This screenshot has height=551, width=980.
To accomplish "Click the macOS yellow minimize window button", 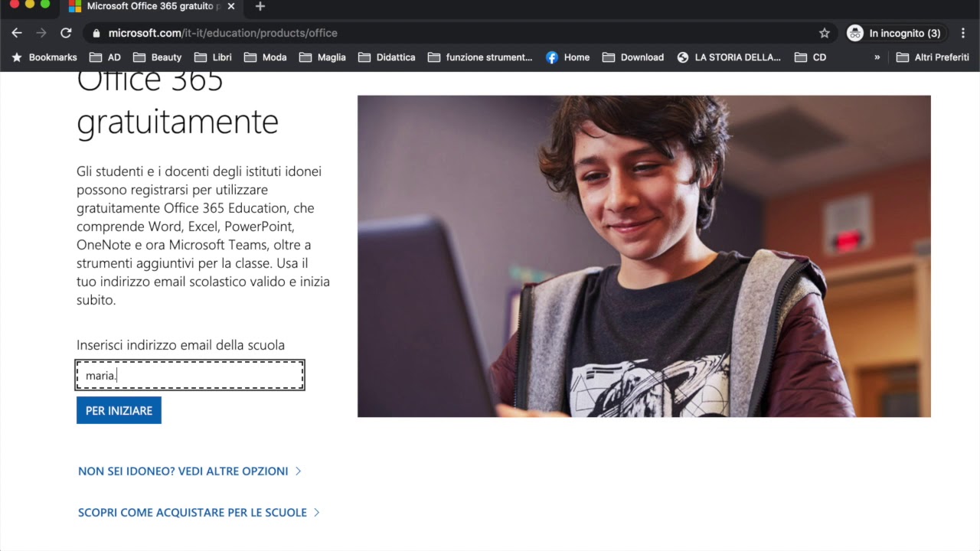I will tap(30, 4).
